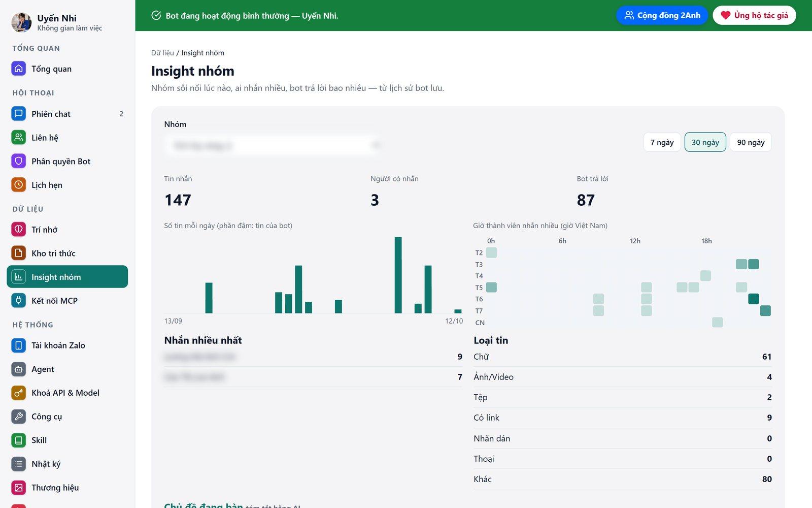Open the Kết nối MCP plug icon
The image size is (812, 508).
pyautogui.click(x=19, y=301)
